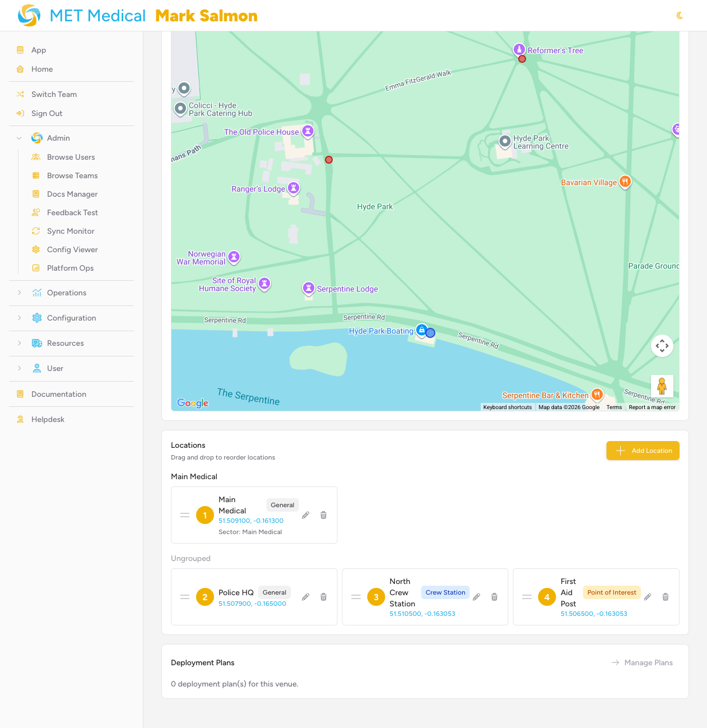The width and height of the screenshot is (707, 728).
Task: Click First Aid Post drag handle
Action: point(527,597)
